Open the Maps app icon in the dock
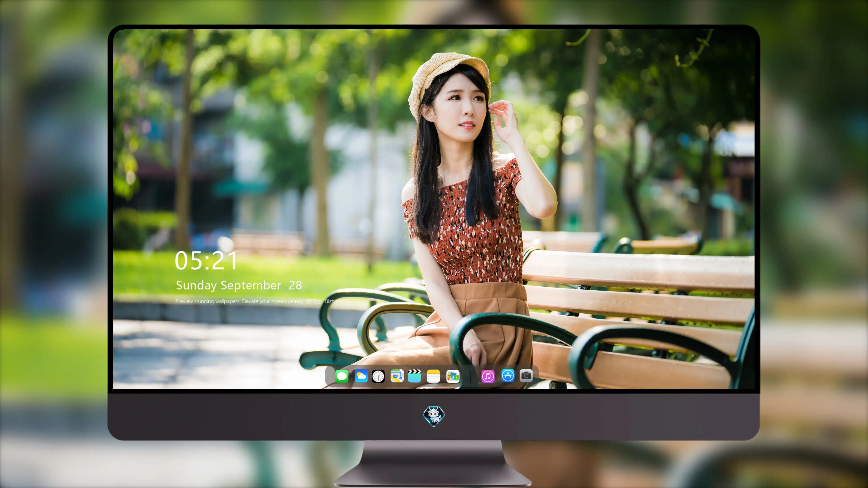 397,376
